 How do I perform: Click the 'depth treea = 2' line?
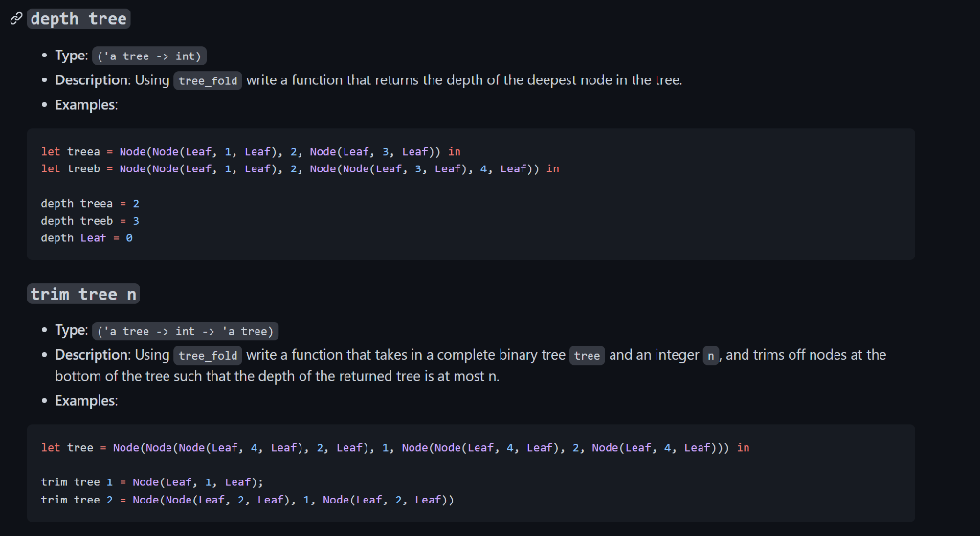point(90,204)
